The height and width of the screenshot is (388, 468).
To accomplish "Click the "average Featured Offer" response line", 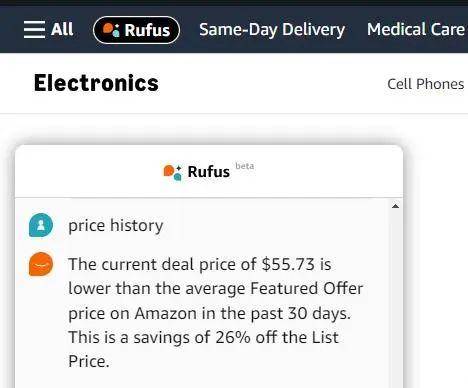I will tap(216, 289).
